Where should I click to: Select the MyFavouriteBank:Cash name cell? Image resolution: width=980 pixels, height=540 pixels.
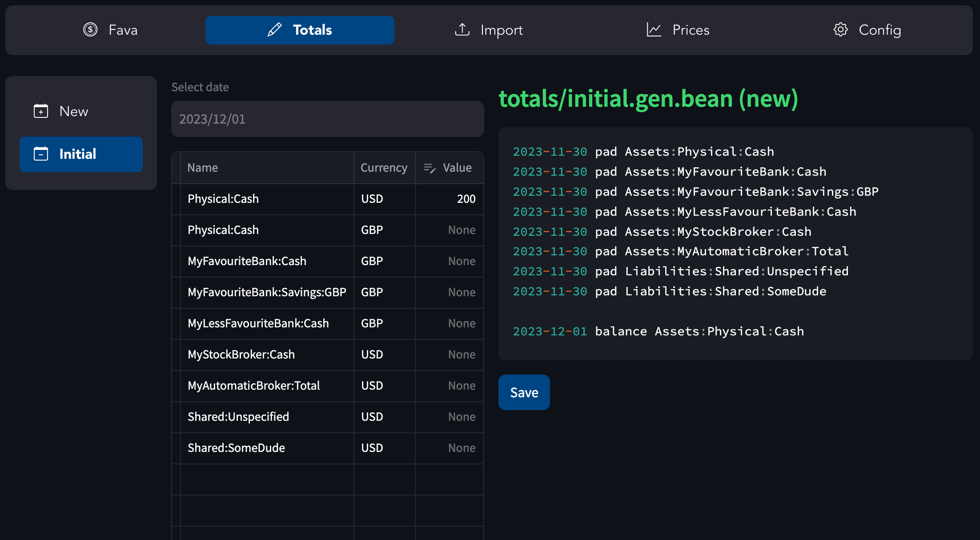coord(267,262)
